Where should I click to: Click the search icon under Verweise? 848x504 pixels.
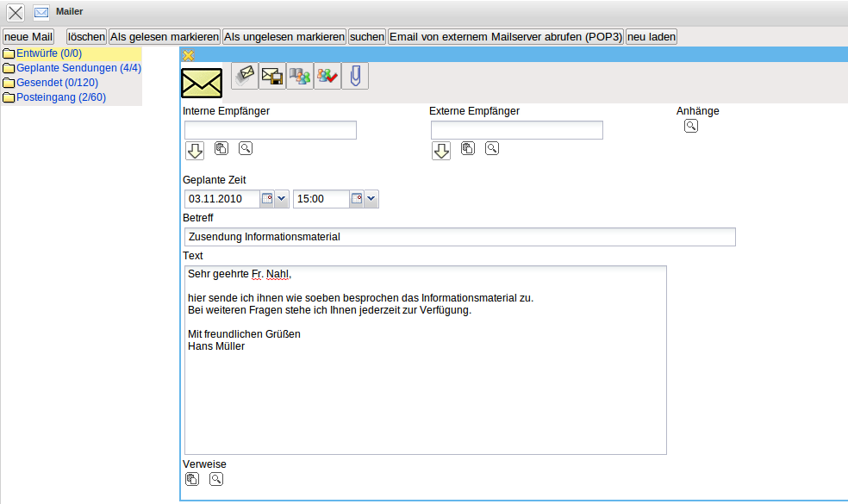coord(216,479)
